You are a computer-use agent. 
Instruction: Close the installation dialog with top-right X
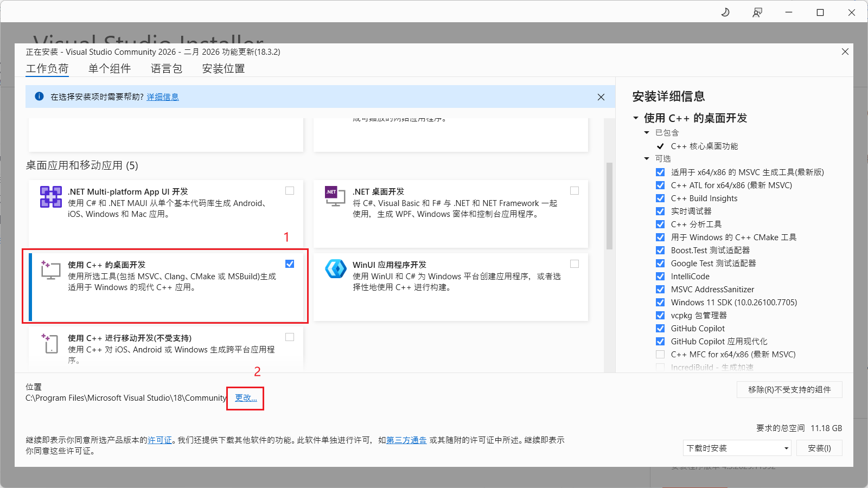845,52
